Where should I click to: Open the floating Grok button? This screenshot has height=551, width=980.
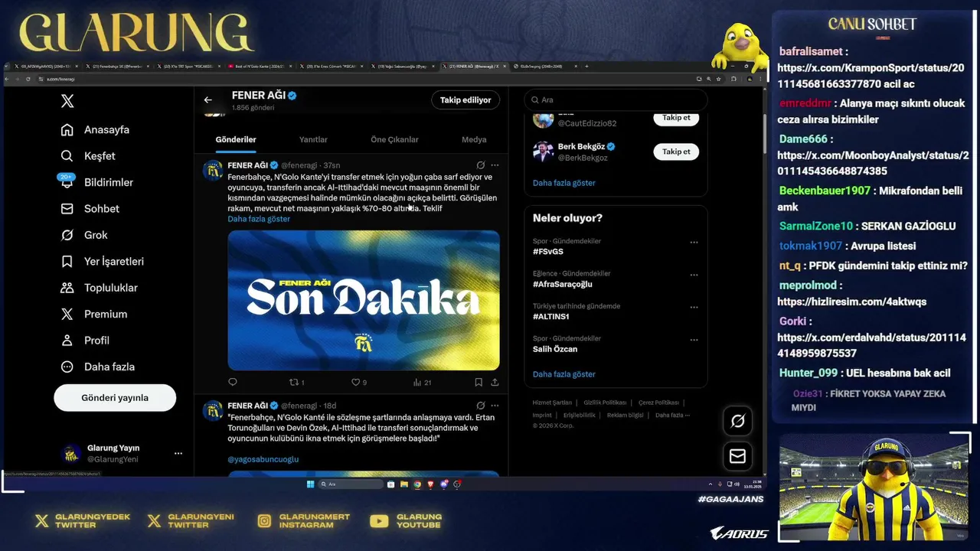[x=737, y=421]
